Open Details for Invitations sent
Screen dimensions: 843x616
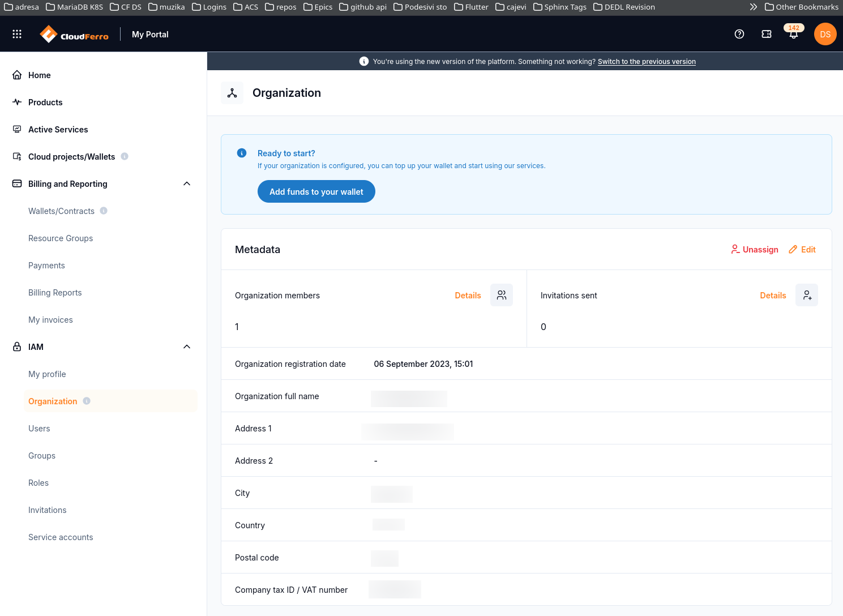coord(773,295)
